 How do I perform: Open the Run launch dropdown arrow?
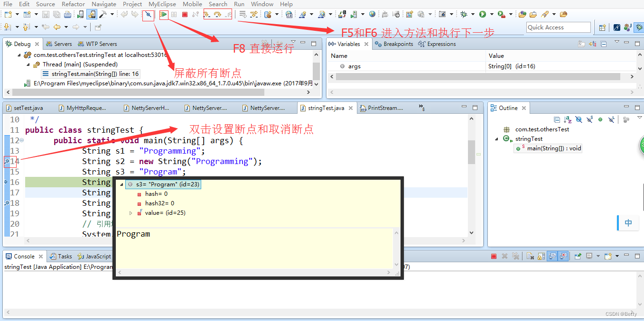pos(492,14)
